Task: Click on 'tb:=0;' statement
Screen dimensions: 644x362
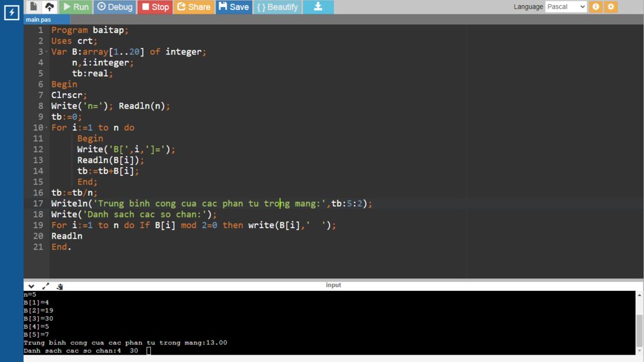Action: click(67, 117)
